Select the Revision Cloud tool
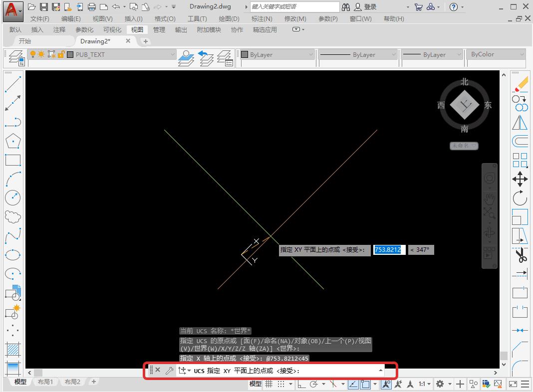This screenshot has height=392, width=533. 13,217
